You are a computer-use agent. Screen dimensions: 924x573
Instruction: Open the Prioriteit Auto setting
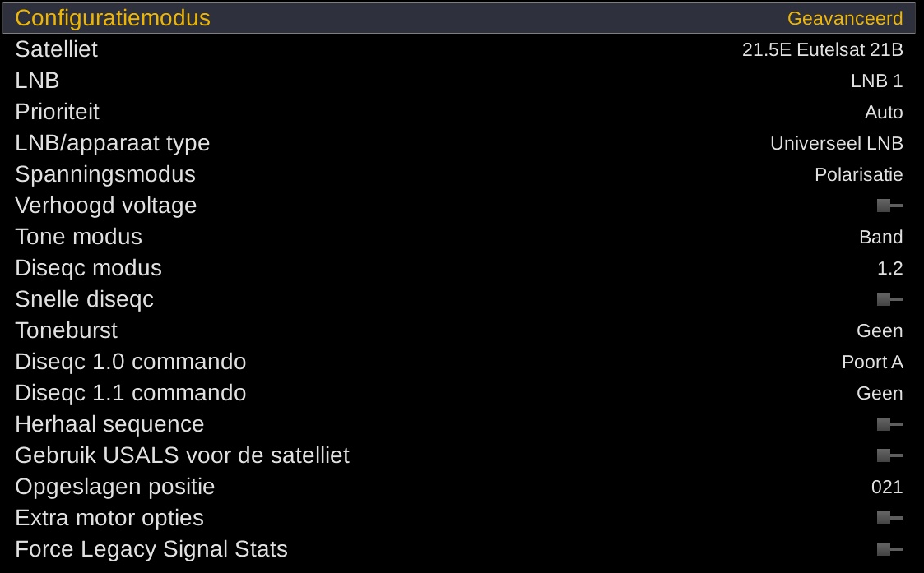click(883, 113)
